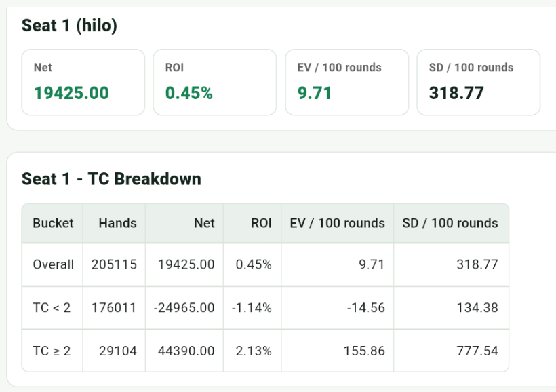Click the Net summary card showing 19425.00
Viewport: 556px width, 392px height.
tap(83, 82)
